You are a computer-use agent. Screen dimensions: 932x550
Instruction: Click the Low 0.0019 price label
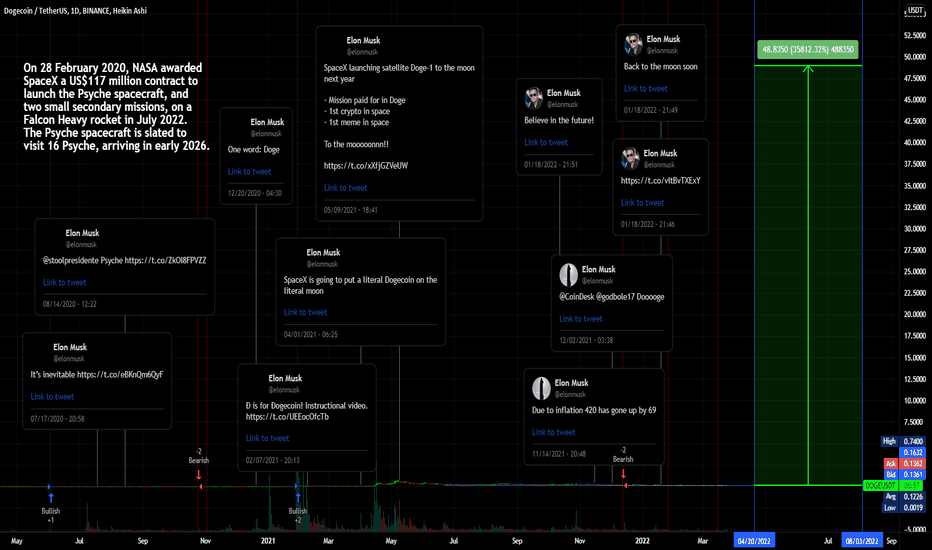pos(902,508)
